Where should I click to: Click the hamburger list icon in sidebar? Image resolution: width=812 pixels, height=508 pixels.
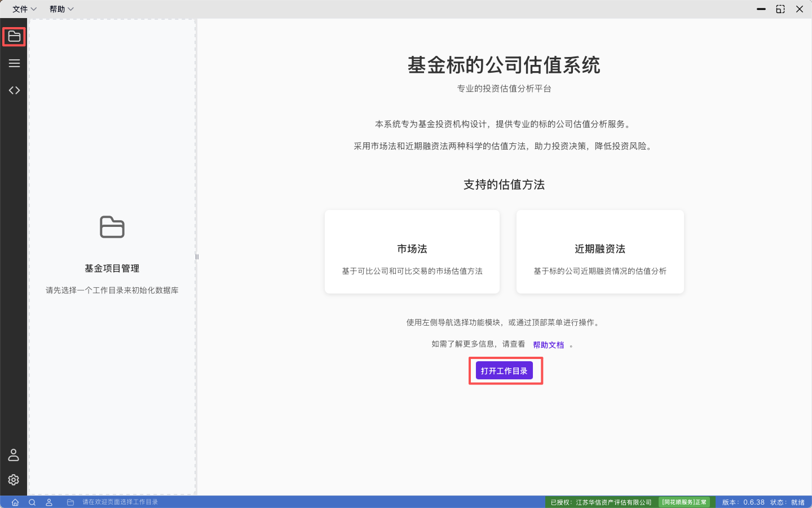pos(14,63)
